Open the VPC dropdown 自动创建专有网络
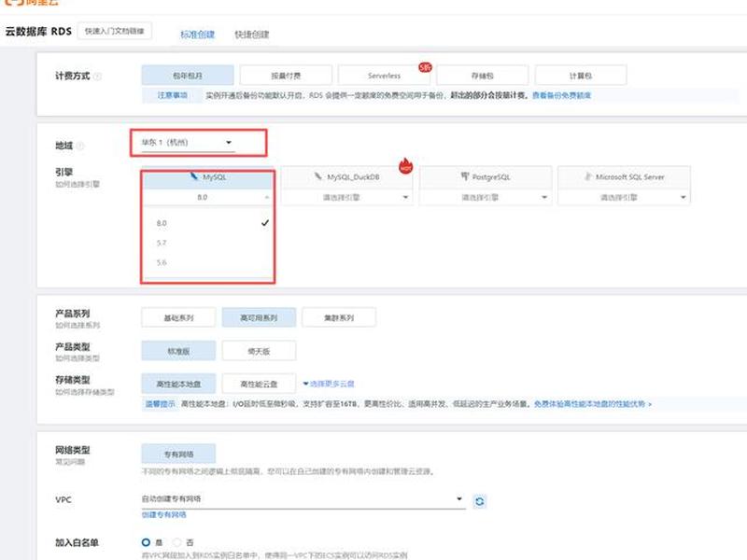The height and width of the screenshot is (560, 747). 303,499
